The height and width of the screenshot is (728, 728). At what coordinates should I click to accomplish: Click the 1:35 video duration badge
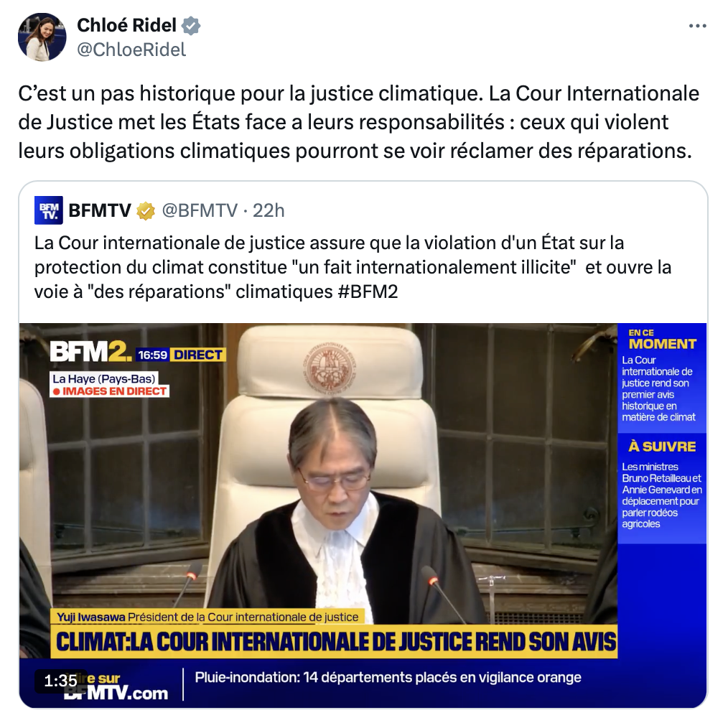60,681
